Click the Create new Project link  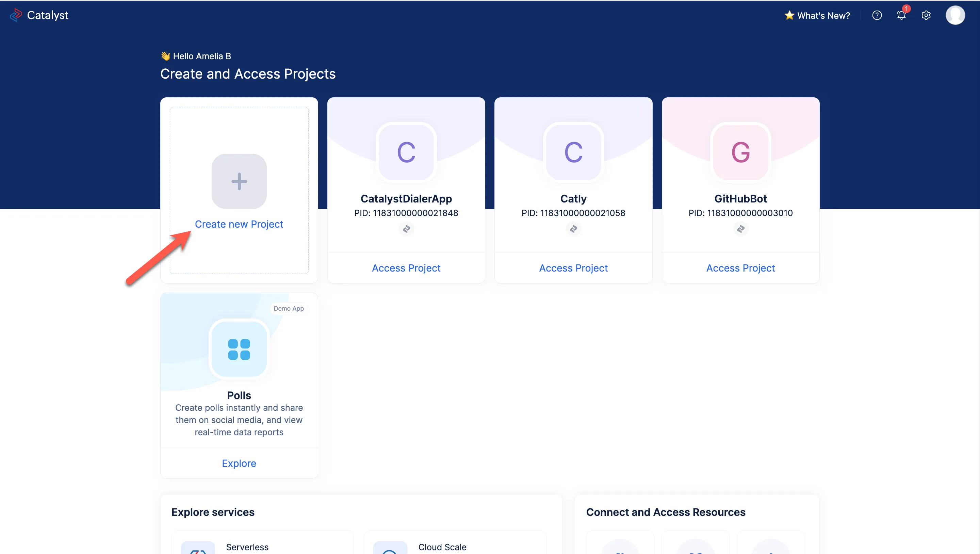(x=239, y=224)
